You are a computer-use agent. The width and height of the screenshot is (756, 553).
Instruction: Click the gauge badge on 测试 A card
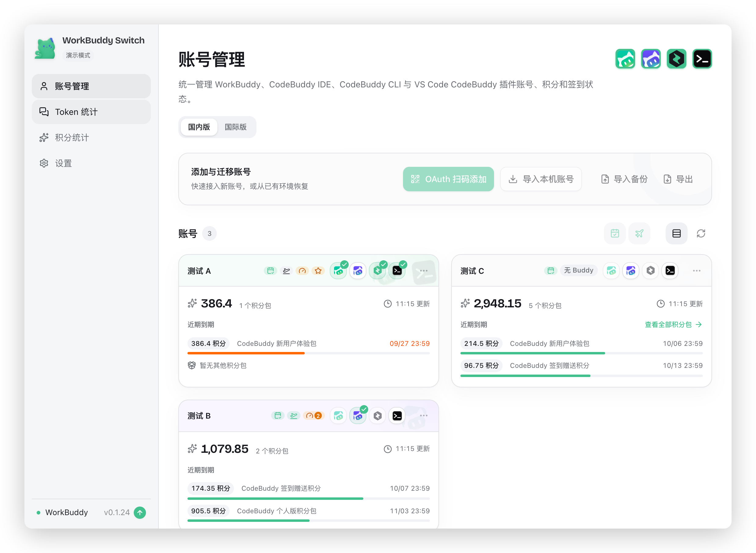point(302,270)
